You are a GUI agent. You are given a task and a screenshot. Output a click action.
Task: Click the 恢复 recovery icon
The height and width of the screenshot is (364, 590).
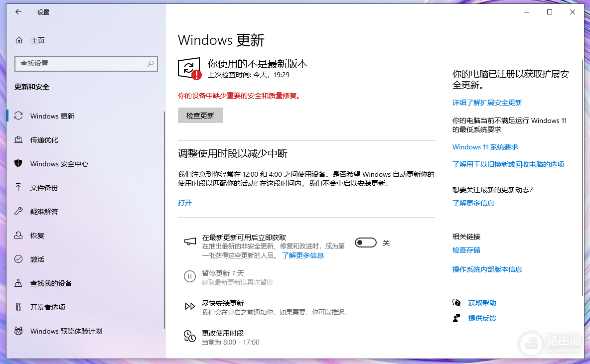(x=18, y=236)
